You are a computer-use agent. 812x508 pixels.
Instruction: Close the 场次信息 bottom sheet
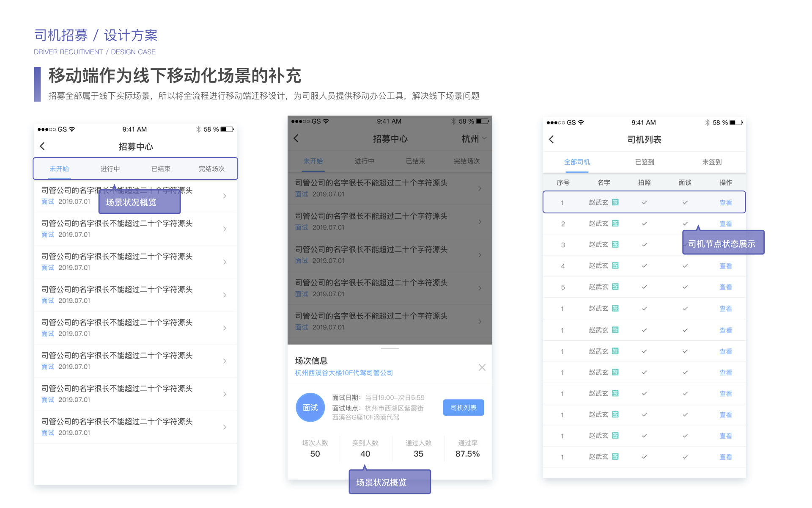tap(482, 367)
